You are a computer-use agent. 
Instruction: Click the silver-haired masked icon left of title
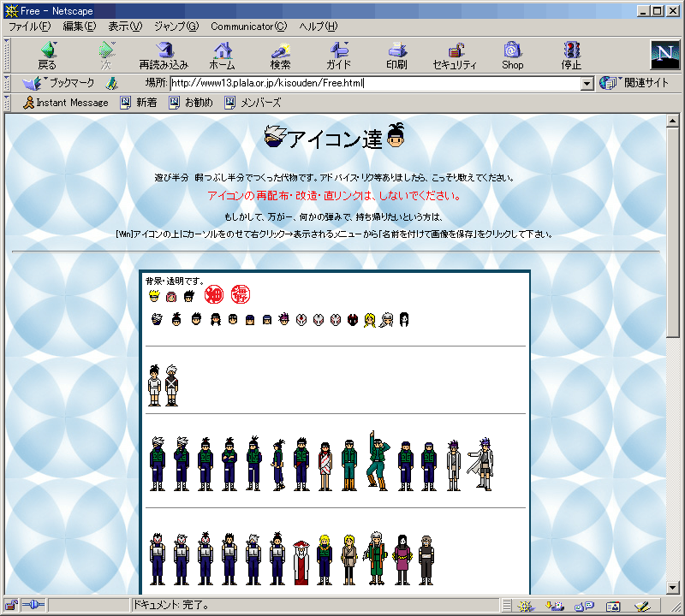275,136
